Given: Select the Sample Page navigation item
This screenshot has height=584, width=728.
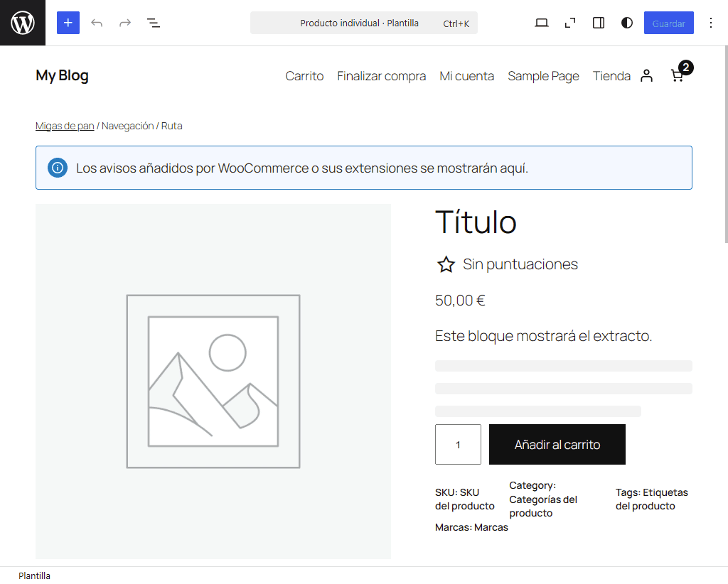Looking at the screenshot, I should (x=543, y=76).
